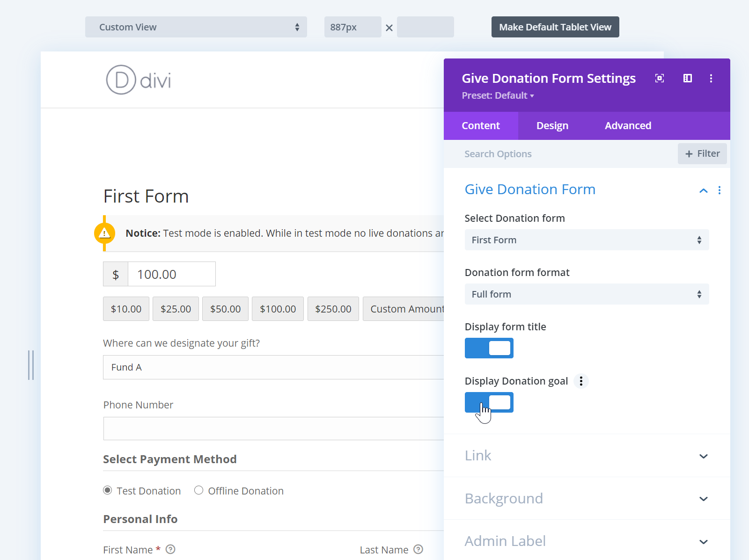Click the Filter button
The width and height of the screenshot is (749, 560).
coord(702,153)
